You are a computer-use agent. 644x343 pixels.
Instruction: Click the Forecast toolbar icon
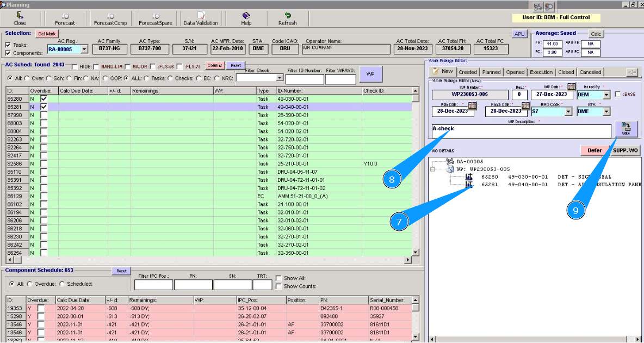[x=65, y=19]
